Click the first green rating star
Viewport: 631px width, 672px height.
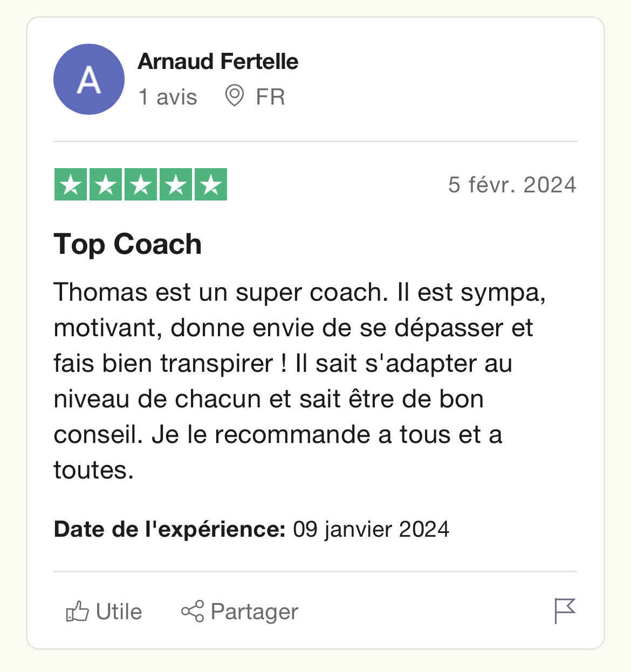coord(71,184)
